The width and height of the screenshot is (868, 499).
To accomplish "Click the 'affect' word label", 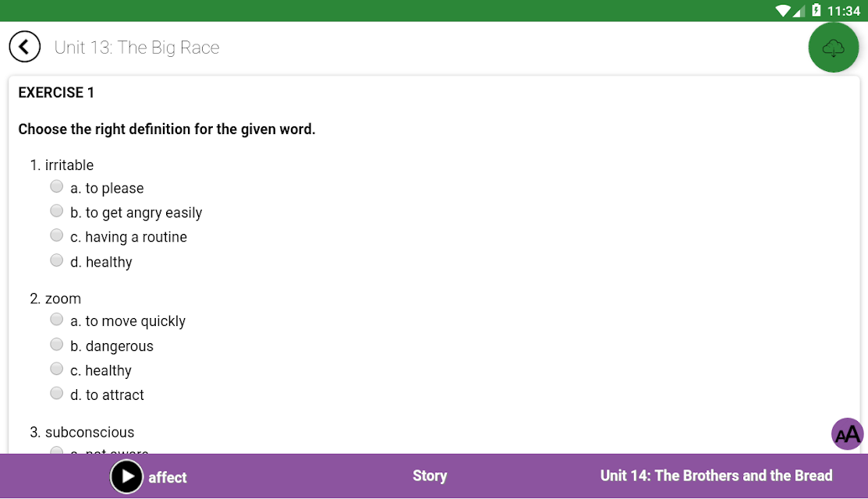I will click(167, 477).
